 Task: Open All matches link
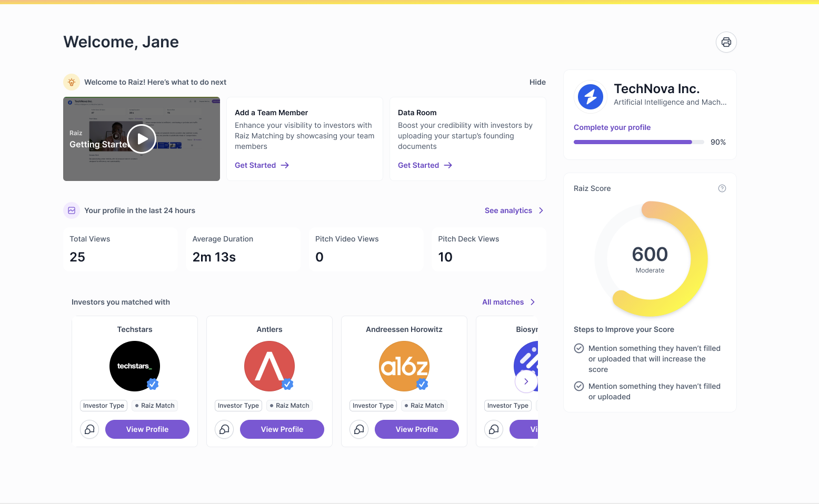(503, 302)
